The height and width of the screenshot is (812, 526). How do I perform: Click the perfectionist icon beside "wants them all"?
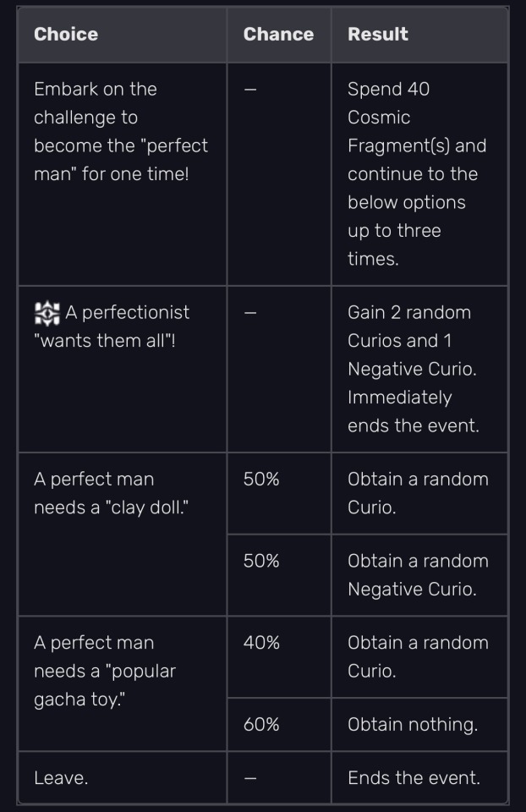pos(47,313)
